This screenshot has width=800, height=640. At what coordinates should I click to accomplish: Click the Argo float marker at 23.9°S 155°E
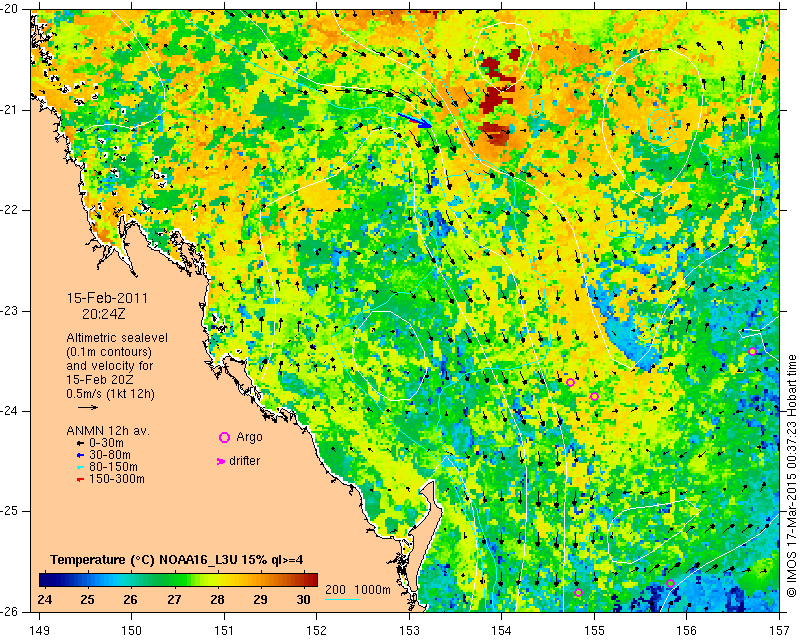point(594,397)
